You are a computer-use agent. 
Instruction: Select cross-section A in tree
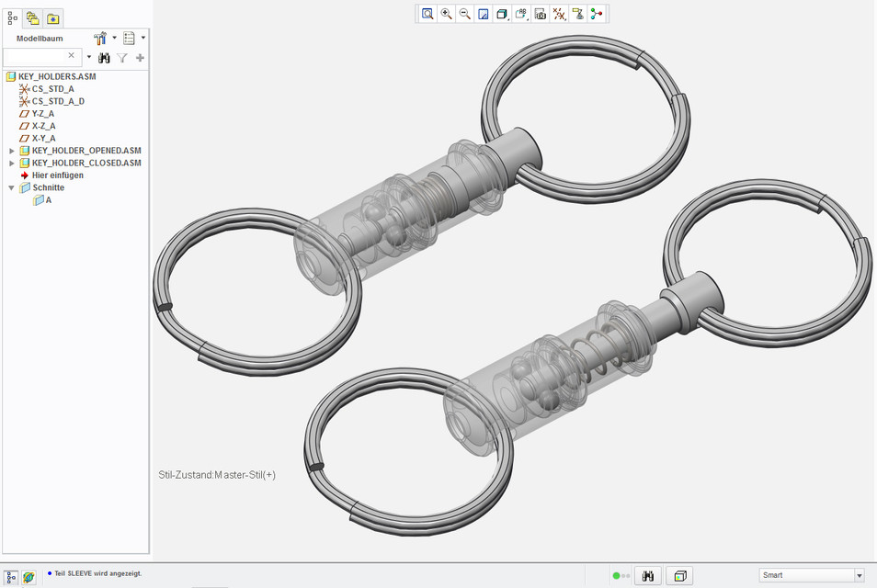coord(49,199)
